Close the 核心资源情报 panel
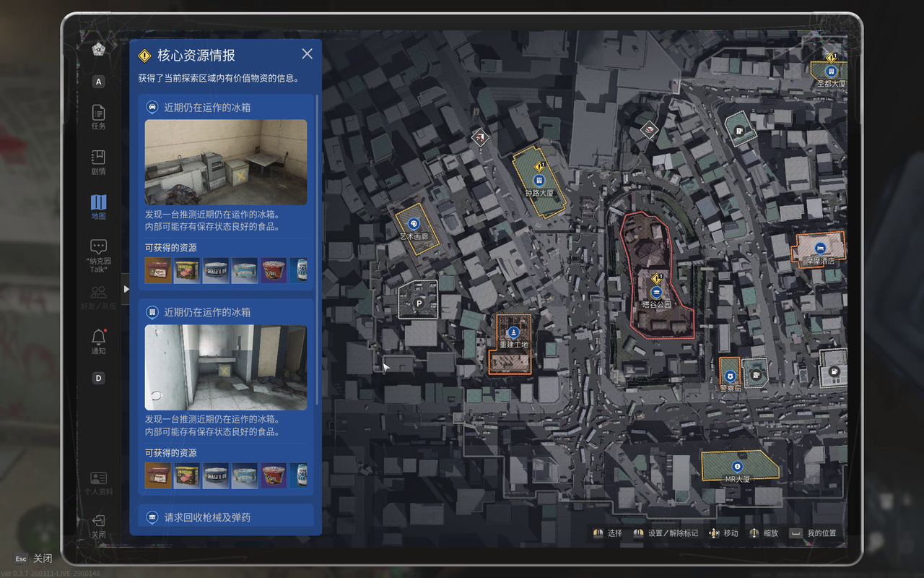The width and height of the screenshot is (924, 578). [307, 54]
